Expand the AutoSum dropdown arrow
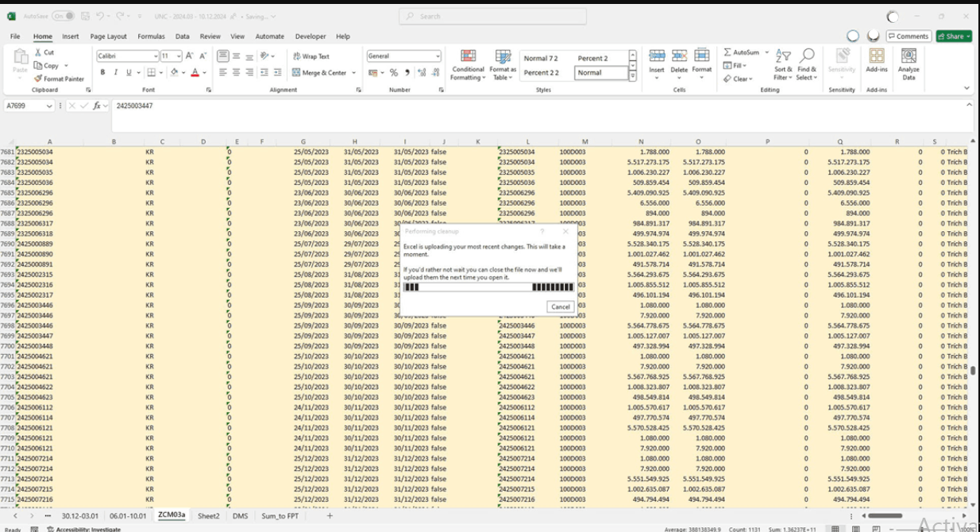The height and width of the screenshot is (532, 980). pyautogui.click(x=767, y=52)
